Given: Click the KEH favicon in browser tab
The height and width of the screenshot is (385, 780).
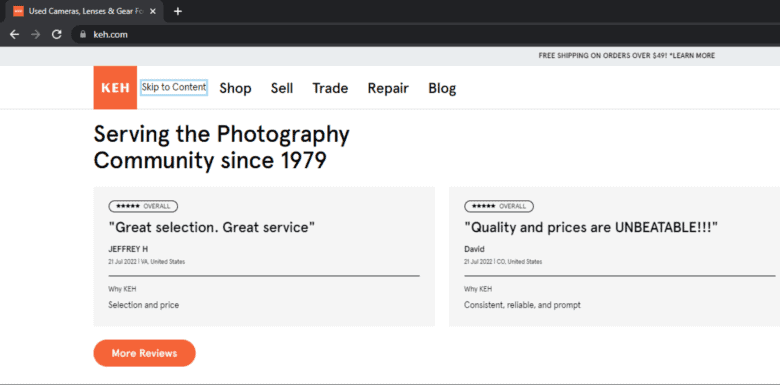Looking at the screenshot, I should (18, 11).
